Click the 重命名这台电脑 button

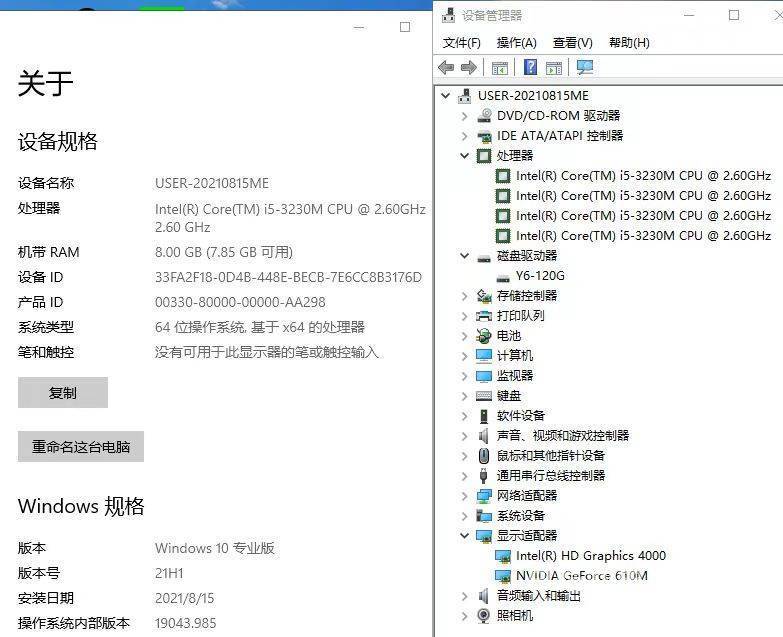(x=81, y=446)
